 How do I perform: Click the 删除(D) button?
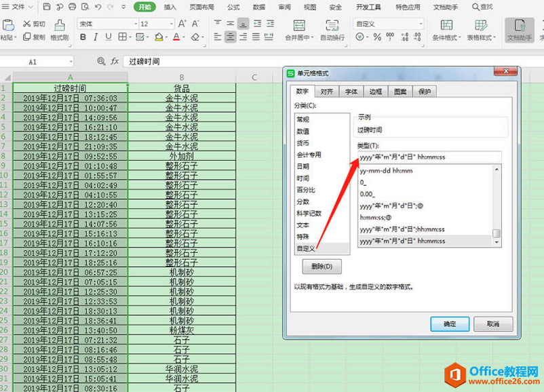[322, 266]
